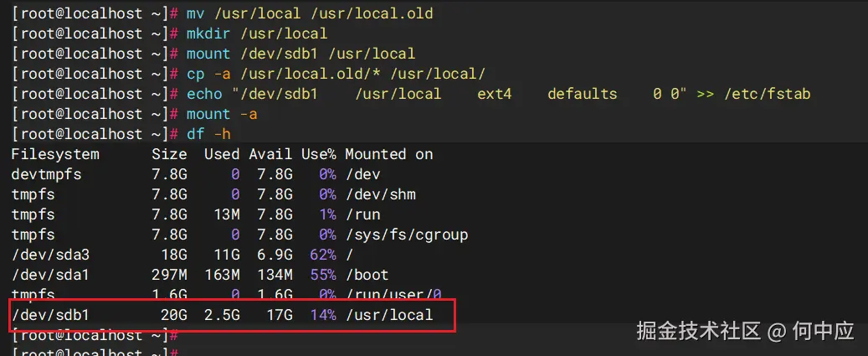Click the '2.5G' used value
The height and width of the screenshot is (356, 868).
point(222,315)
